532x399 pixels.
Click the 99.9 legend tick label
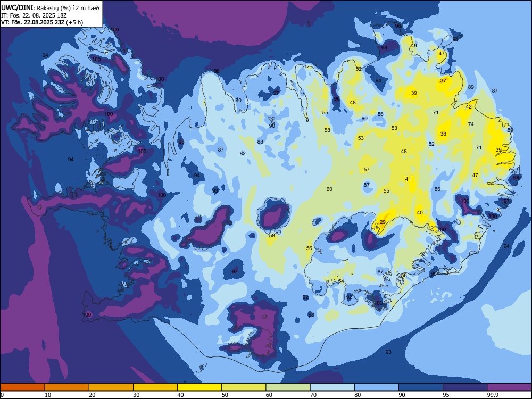click(x=492, y=395)
